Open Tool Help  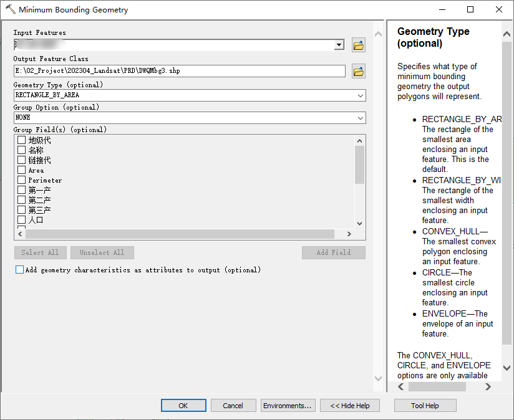coord(425,405)
